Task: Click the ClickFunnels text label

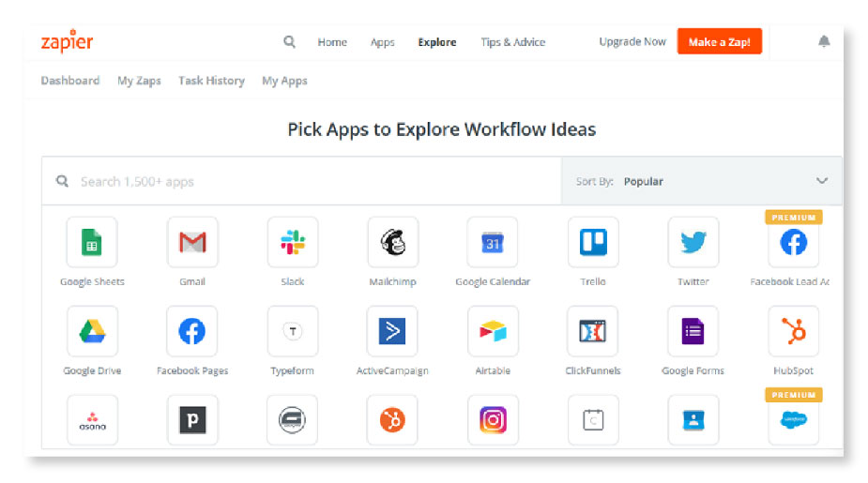Action: 592,370
